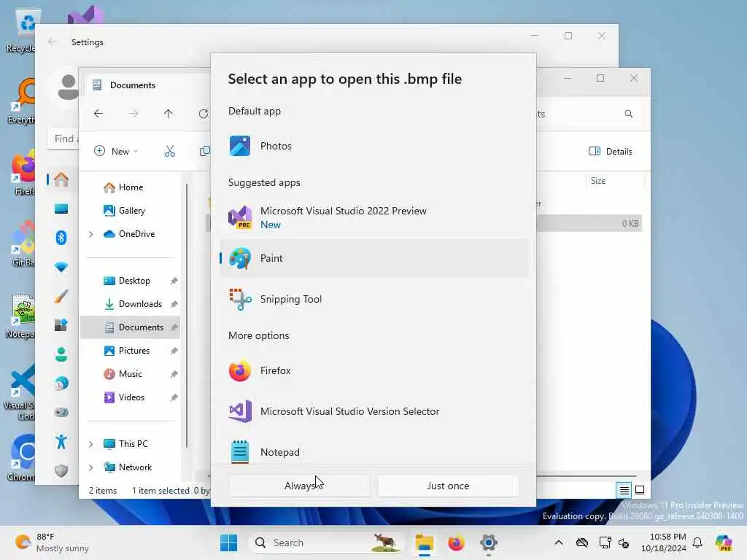The height and width of the screenshot is (560, 747).
Task: Open This PC in the navigation pane
Action: pos(126,444)
